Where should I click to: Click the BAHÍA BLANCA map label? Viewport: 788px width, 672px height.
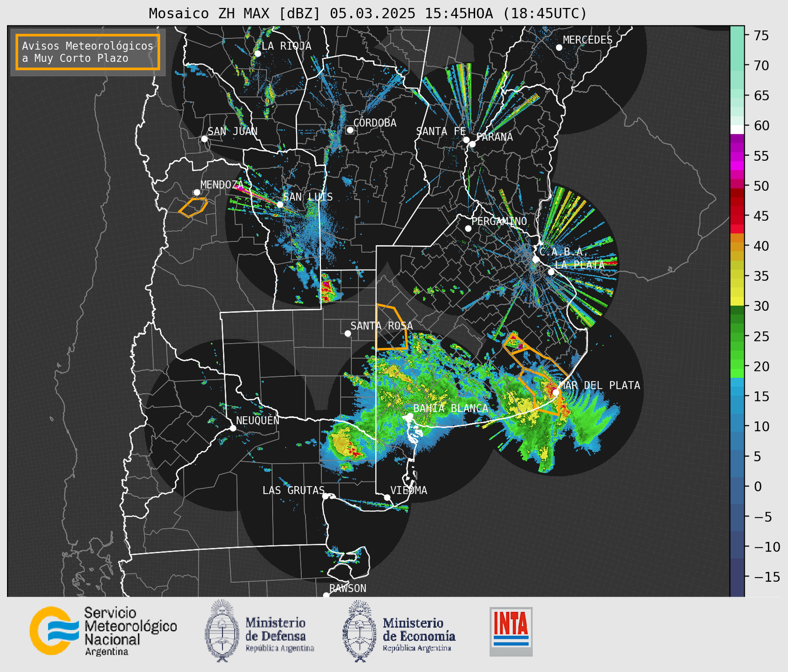coord(451,408)
